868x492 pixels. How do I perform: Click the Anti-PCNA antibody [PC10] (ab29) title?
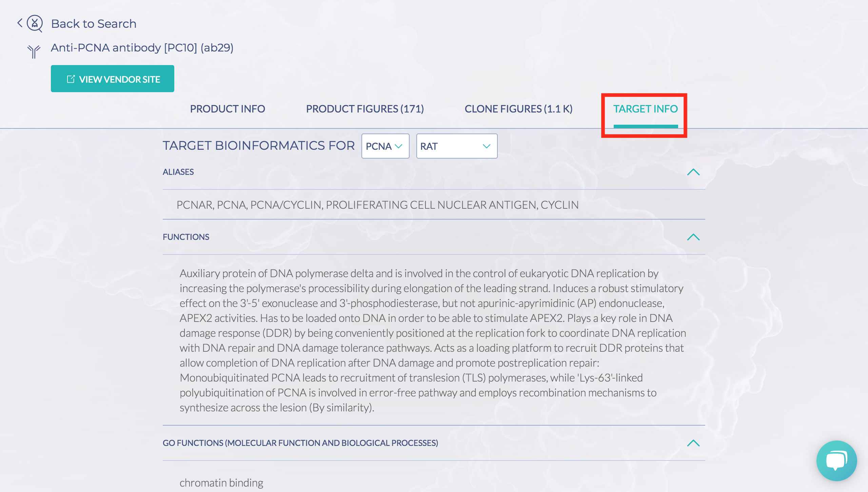tap(142, 48)
